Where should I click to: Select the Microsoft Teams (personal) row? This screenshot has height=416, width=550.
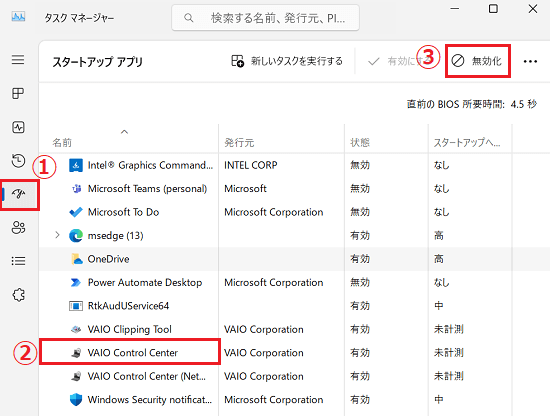coord(294,189)
